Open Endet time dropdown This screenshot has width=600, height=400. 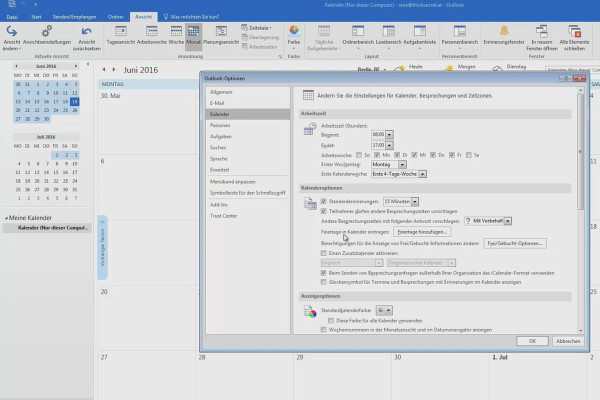[x=389, y=145]
